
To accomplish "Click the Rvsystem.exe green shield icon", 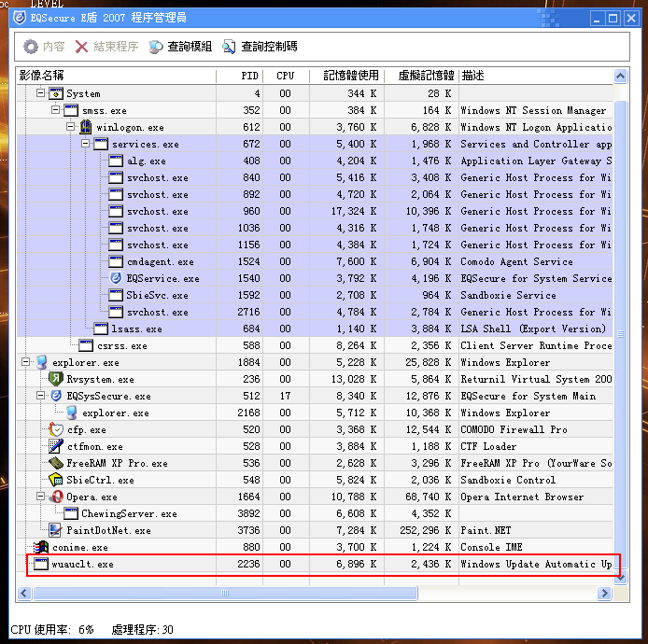I will coord(56,379).
